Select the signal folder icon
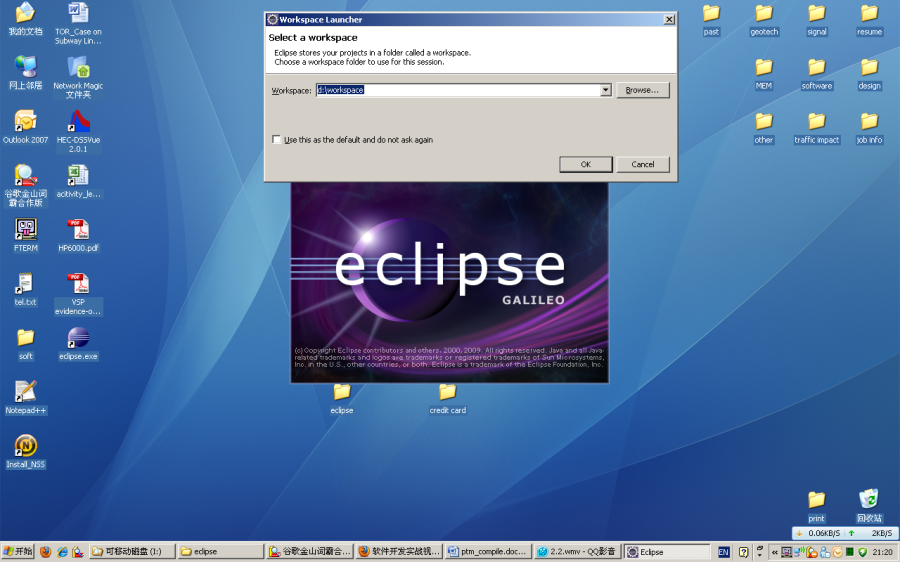Viewport: 900px width, 562px height. [x=817, y=21]
